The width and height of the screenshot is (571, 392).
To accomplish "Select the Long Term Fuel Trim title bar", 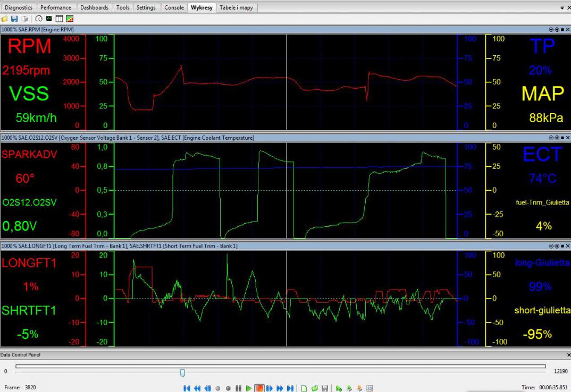I will point(285,246).
